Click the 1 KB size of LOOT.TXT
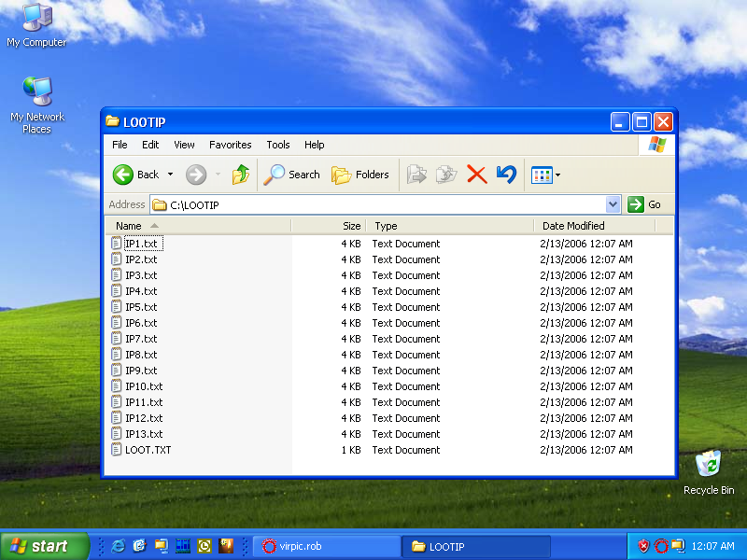 pyautogui.click(x=351, y=450)
